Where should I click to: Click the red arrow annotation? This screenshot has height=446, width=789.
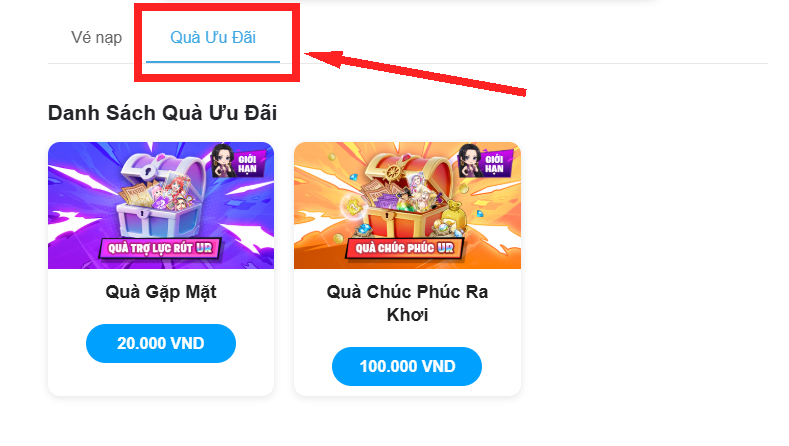pyautogui.click(x=415, y=73)
